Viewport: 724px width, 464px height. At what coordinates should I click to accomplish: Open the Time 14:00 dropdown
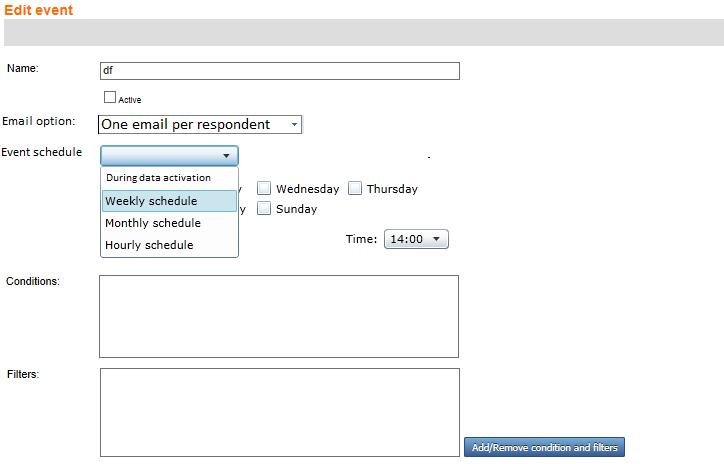click(x=416, y=239)
